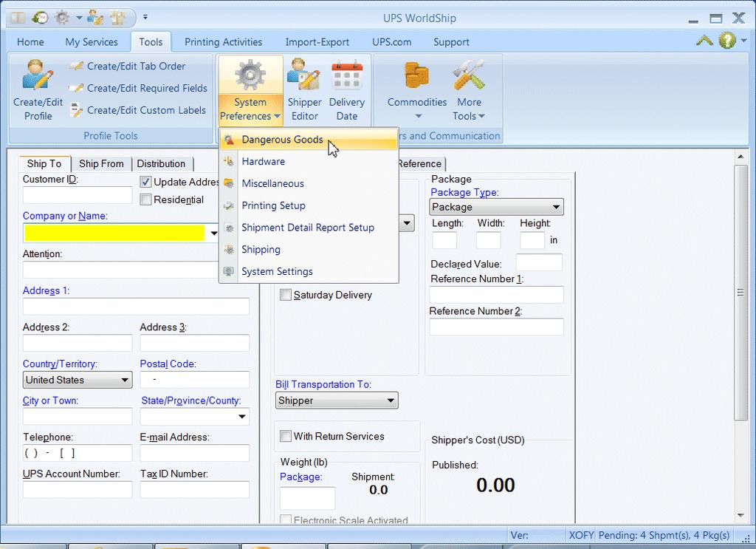Click the Create/Edit Required Fields icon
The image size is (756, 549).
tap(76, 88)
